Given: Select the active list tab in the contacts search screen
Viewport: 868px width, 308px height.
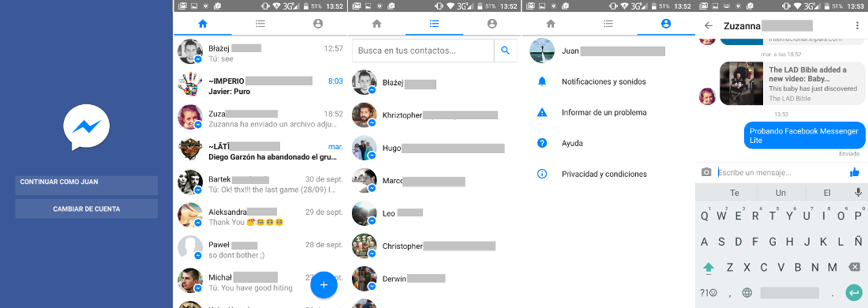Looking at the screenshot, I should point(435,24).
